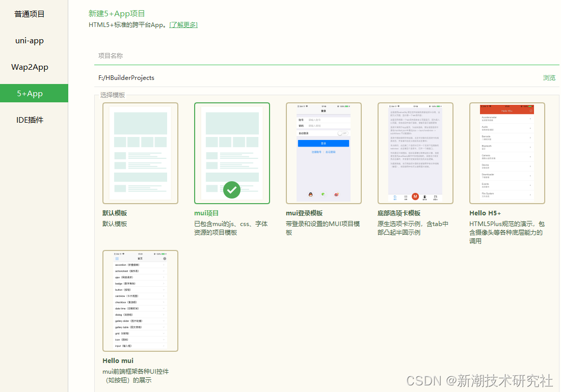
Task: Choose the mui登录模板 template thumbnail
Action: (x=324, y=153)
